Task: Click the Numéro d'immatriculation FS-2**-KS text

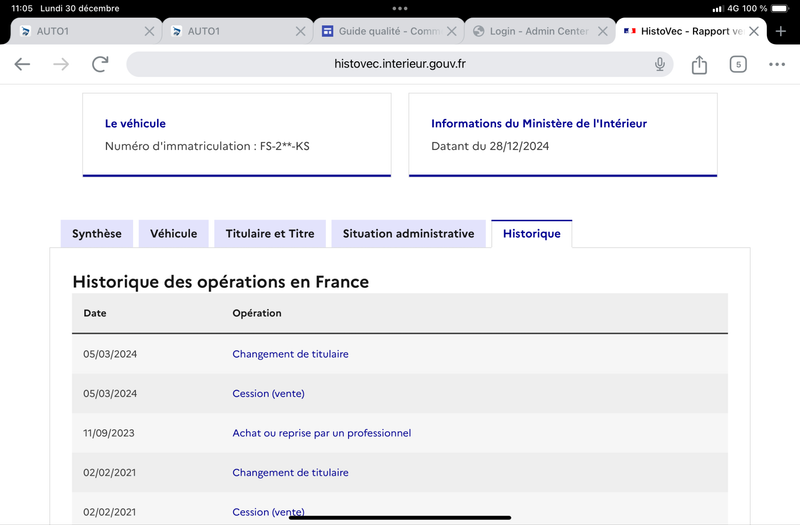Action: coord(207,146)
